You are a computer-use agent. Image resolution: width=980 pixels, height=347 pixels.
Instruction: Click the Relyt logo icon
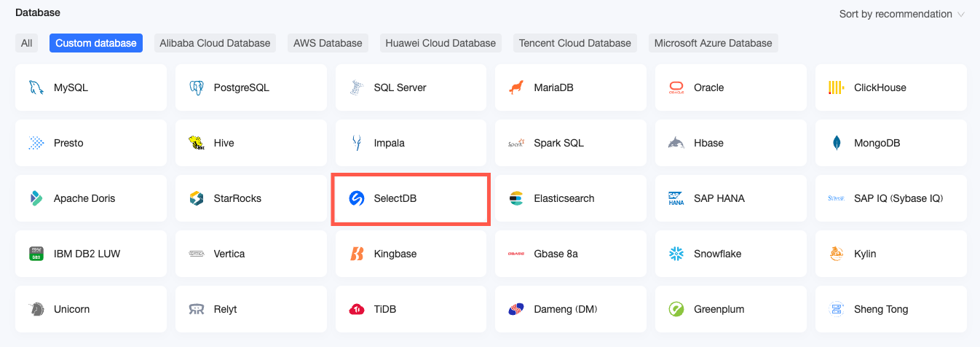(196, 309)
